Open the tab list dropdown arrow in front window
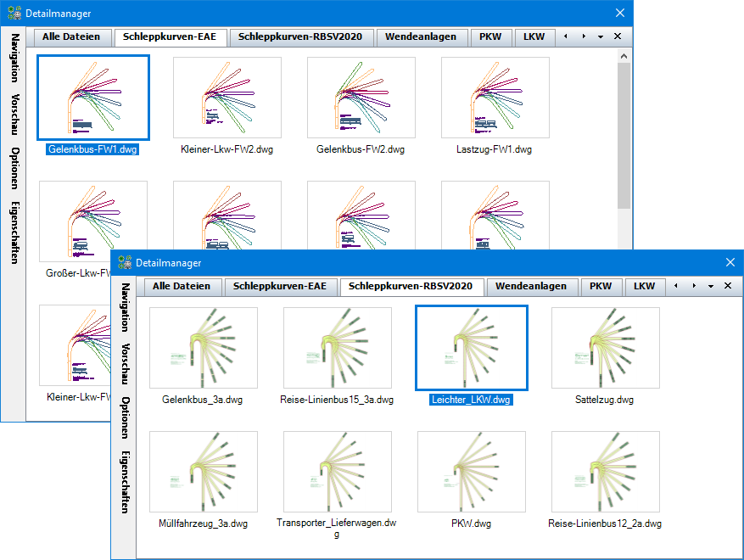This screenshot has width=744, height=560. [x=710, y=287]
